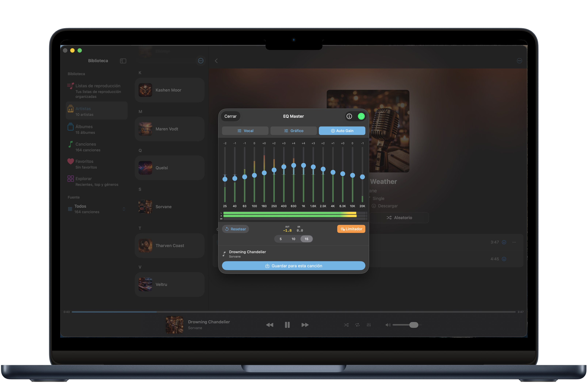Click the Artistas sidebar icon

[x=70, y=109]
